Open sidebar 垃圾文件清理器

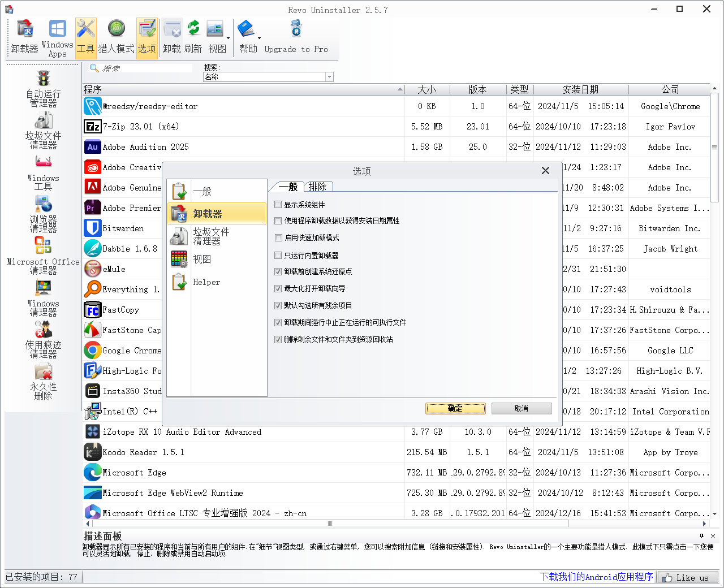[x=44, y=131]
